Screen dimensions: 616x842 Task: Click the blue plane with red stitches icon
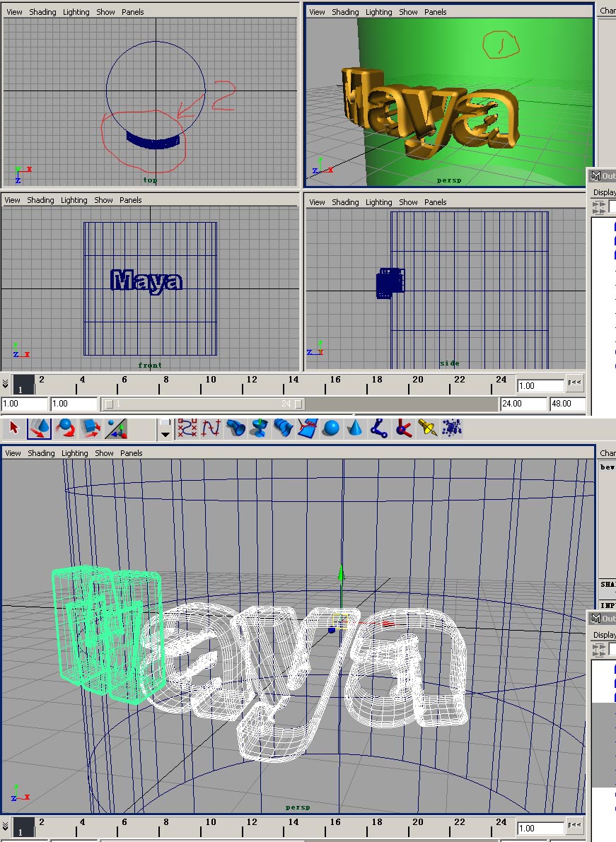coord(308,428)
